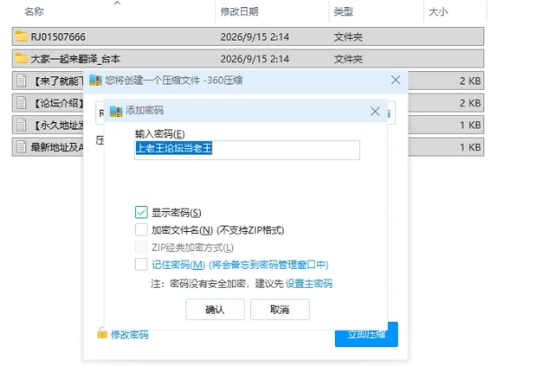Sort by the 大小 column header
Viewport: 541px width, 392px height.
pyautogui.click(x=438, y=12)
